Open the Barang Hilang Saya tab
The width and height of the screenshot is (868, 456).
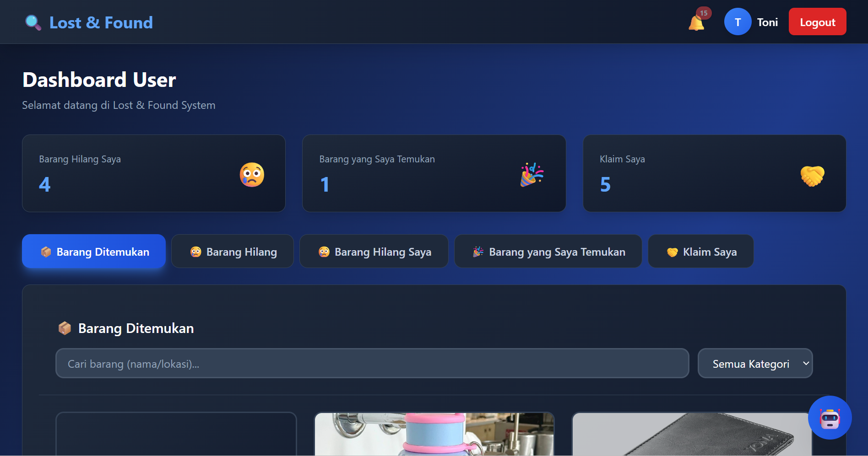click(374, 252)
